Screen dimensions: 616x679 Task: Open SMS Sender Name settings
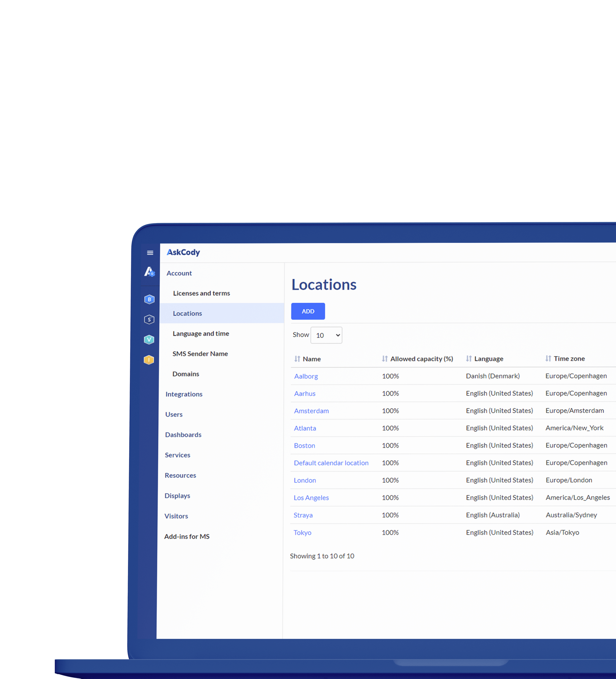[x=200, y=354]
